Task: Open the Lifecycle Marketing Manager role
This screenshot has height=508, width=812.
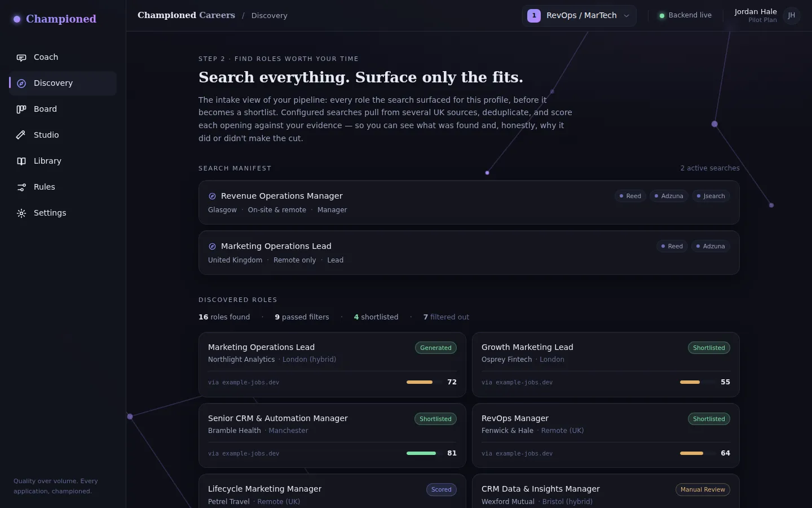Action: point(332,492)
